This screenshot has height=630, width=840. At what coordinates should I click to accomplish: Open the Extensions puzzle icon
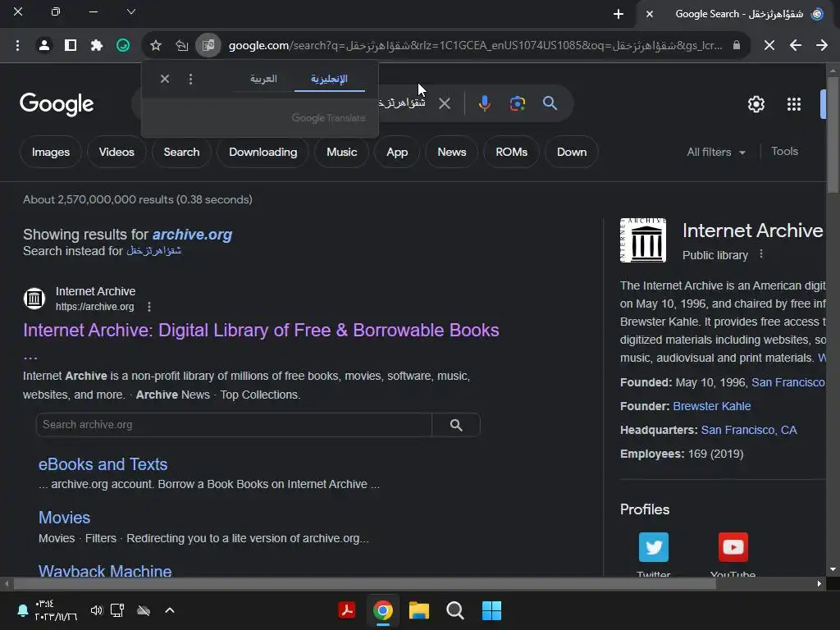(x=97, y=46)
